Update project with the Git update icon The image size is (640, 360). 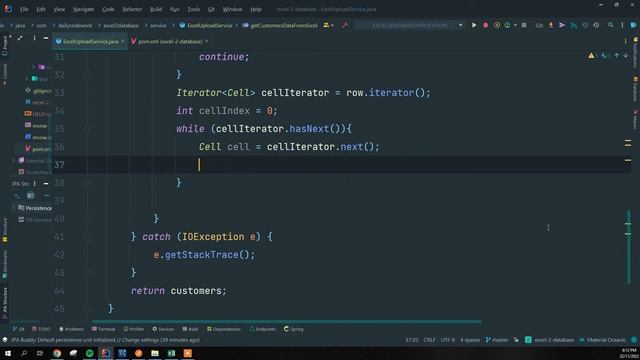pos(551,25)
